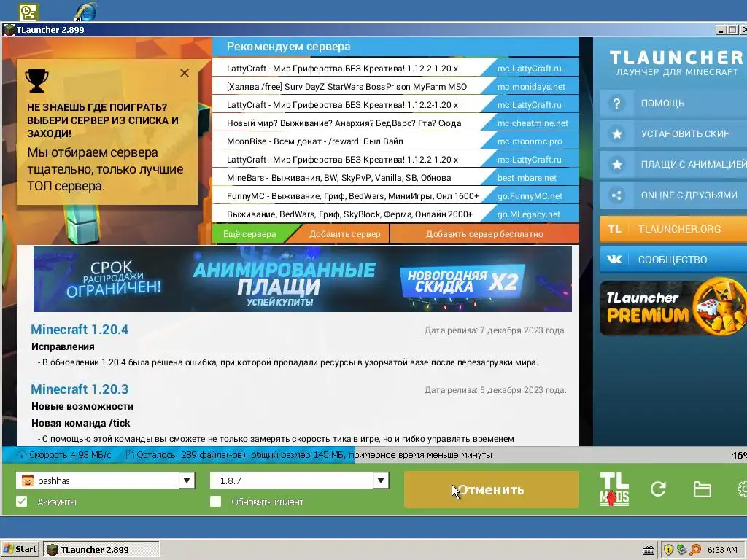
Task: Enable the Обновить клиент checkbox
Action: click(x=215, y=502)
